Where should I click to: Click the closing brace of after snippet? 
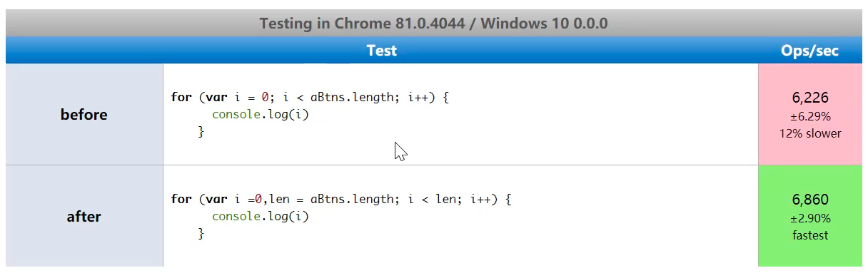coord(201,234)
